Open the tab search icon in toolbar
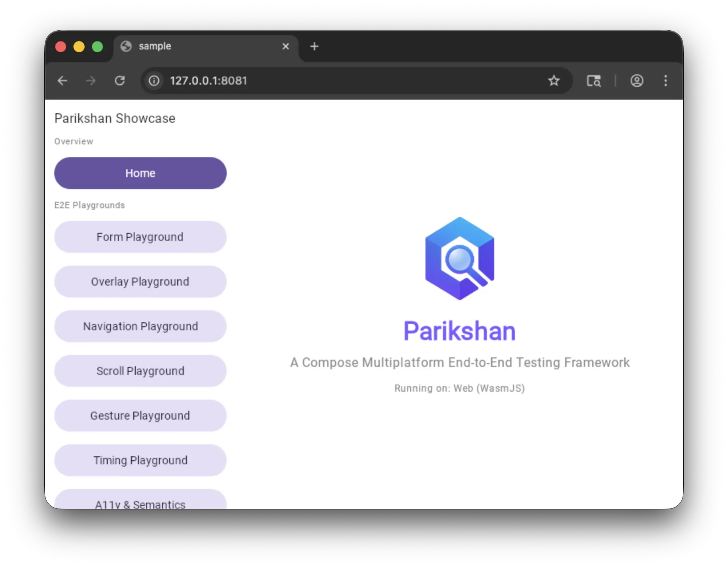 593,81
